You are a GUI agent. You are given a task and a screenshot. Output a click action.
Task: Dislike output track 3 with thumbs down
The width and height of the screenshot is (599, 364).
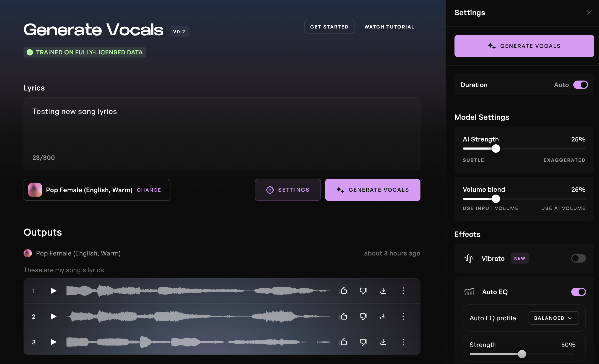coord(363,342)
